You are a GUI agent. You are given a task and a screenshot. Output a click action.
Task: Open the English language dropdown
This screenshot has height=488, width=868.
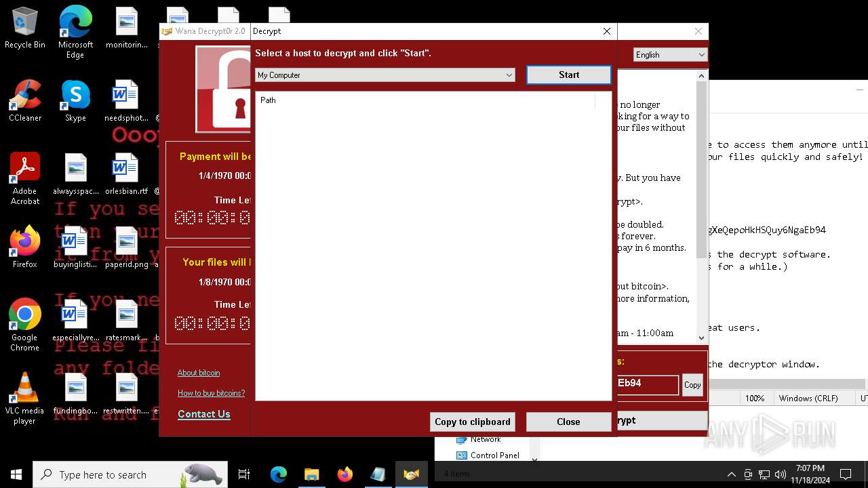click(x=670, y=55)
